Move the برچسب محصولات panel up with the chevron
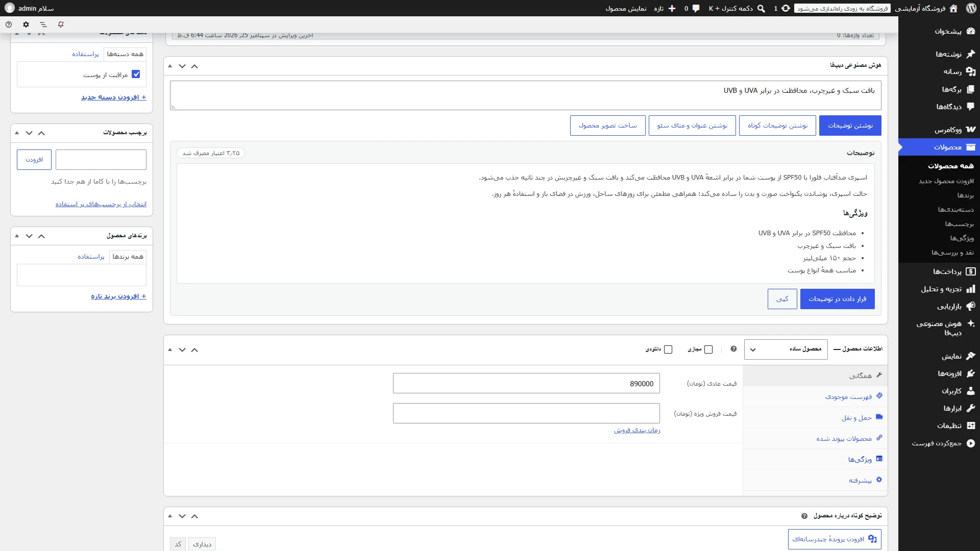Screen dimensions: 980x551 coord(41,133)
